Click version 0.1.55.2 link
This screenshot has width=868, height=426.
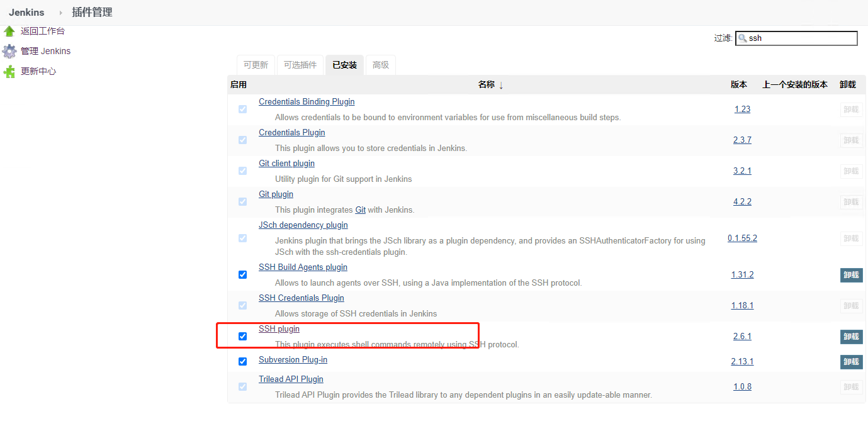[x=742, y=238]
